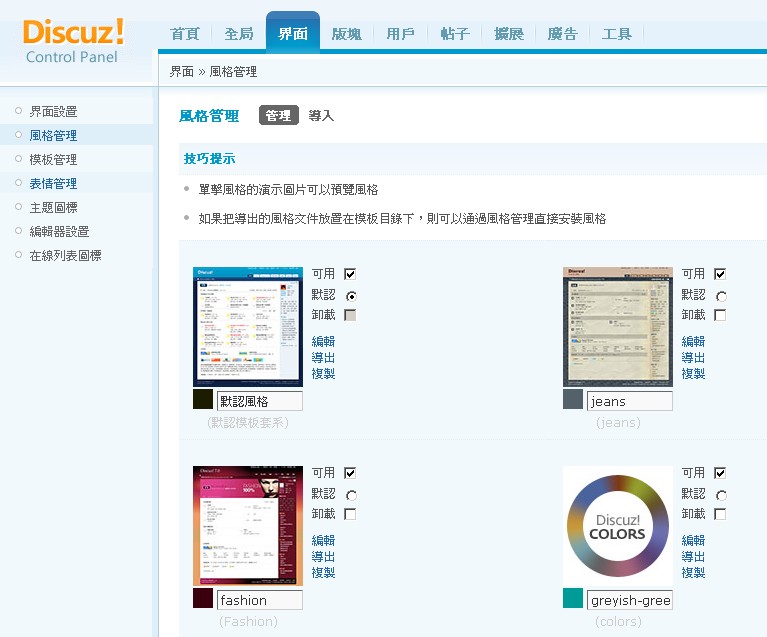767x637 pixels.
Task: Select 默認 radio for 默認風格
Action: coord(351,296)
